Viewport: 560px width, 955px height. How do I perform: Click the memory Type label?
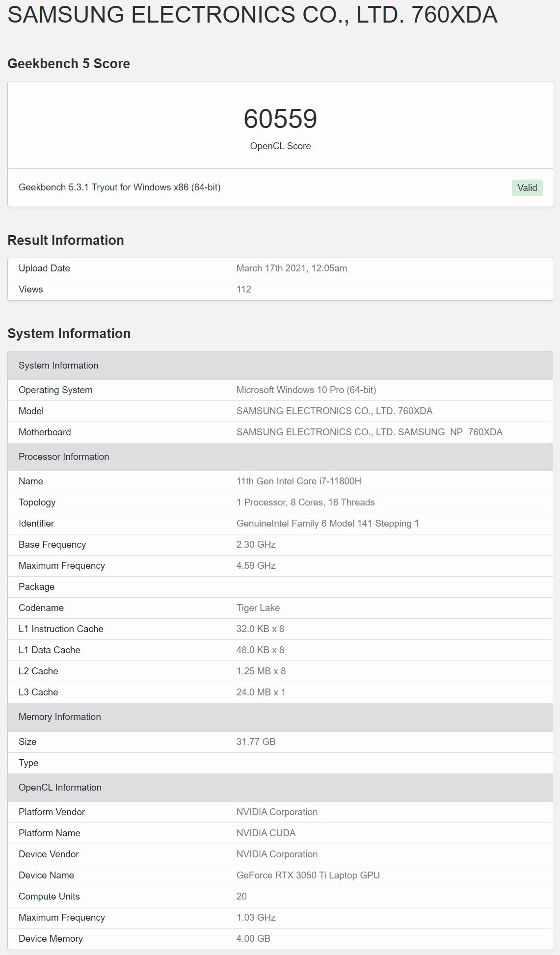[28, 763]
